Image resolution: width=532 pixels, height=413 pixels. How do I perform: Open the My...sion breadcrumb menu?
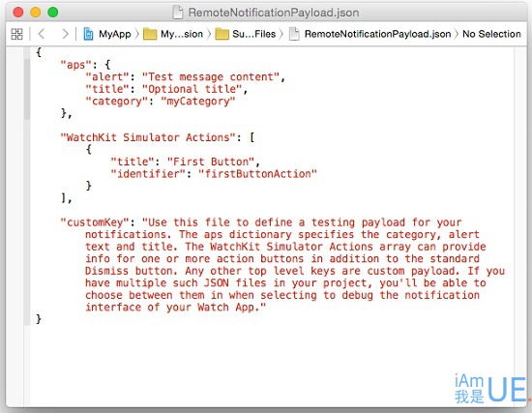coord(182,34)
